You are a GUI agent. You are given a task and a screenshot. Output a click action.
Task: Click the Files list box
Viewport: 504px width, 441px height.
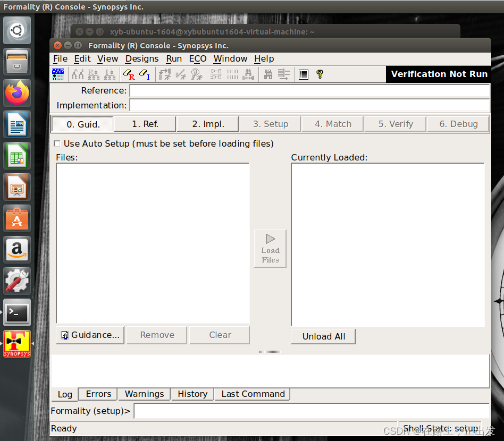pyautogui.click(x=153, y=243)
